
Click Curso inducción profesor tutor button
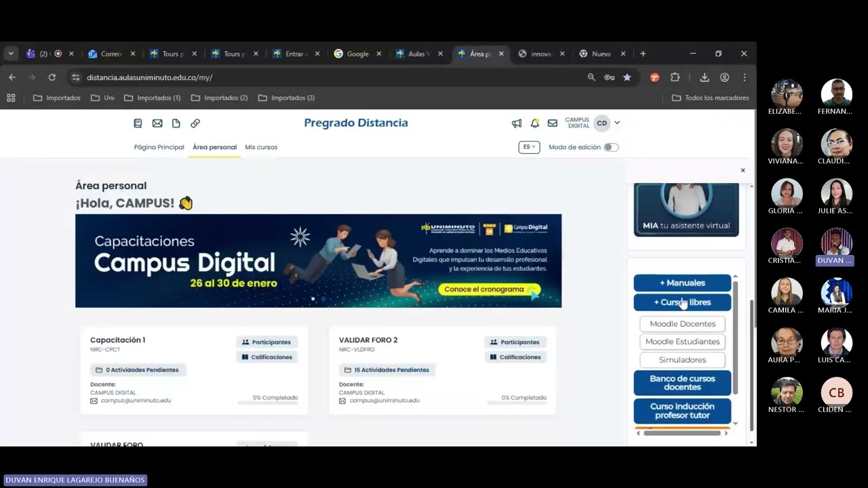[x=682, y=411]
